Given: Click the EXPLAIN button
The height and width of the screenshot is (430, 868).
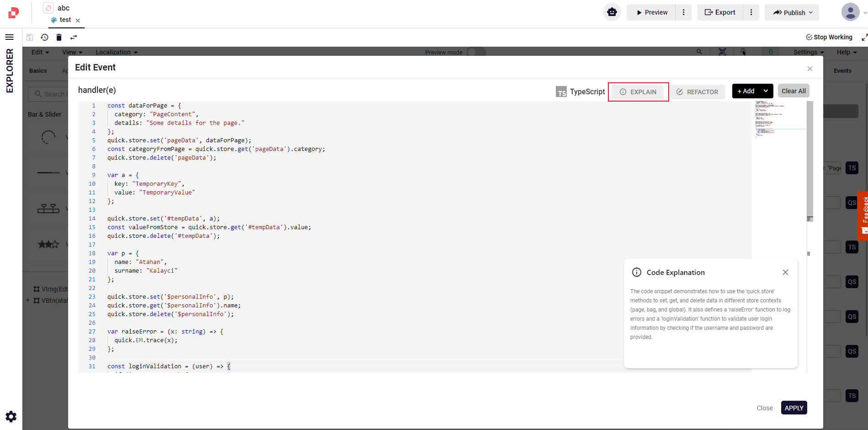Looking at the screenshot, I should 638,92.
